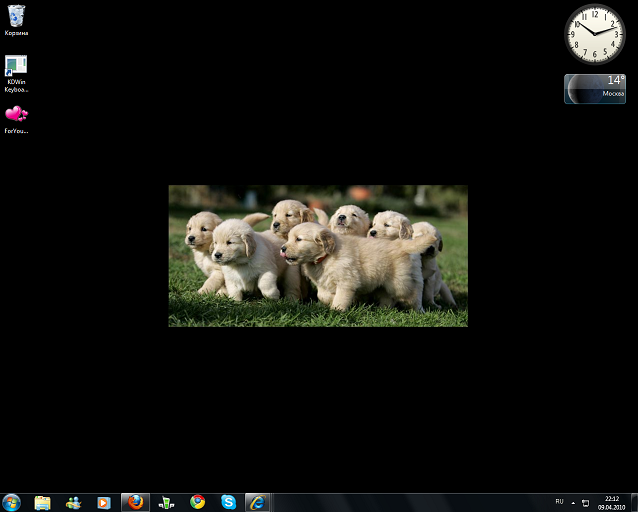Click the analog clock desktop gadget
The width and height of the screenshot is (638, 512).
(x=594, y=34)
